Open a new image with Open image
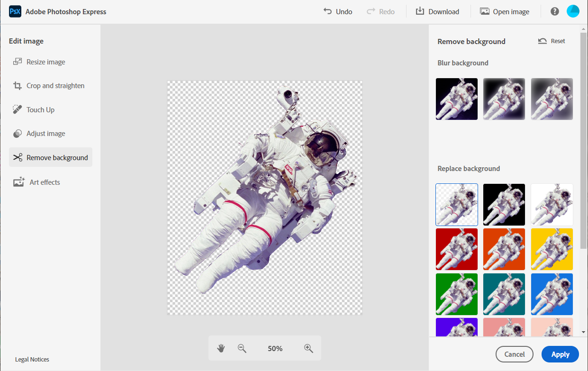 pyautogui.click(x=504, y=11)
